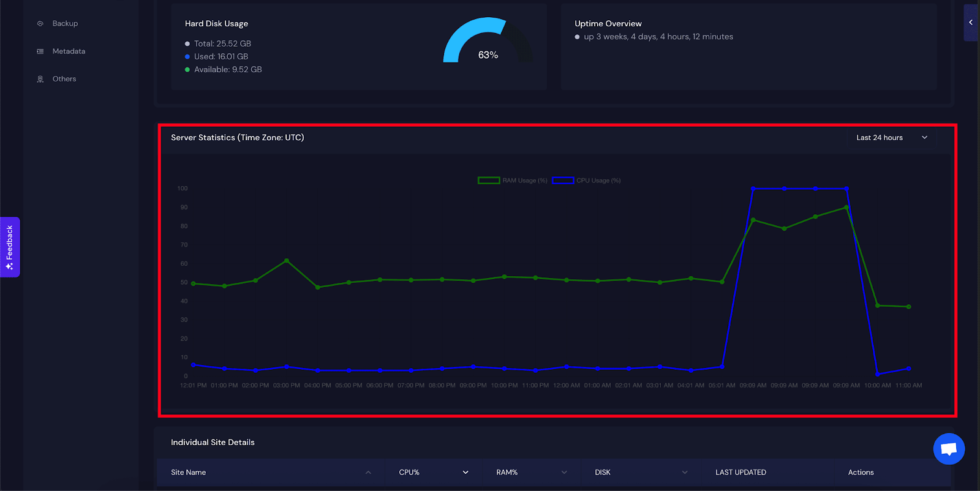Viewport: 980px width, 491px height.
Task: Click the Feedback tab text
Action: click(10, 242)
